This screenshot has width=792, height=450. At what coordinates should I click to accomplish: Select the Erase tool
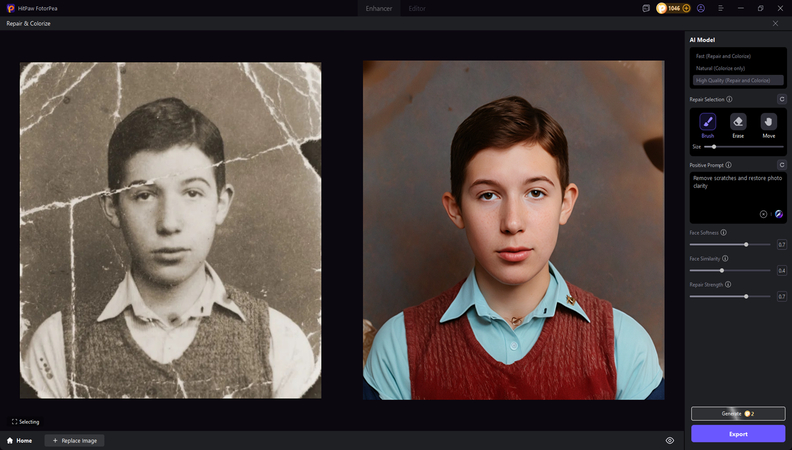coord(738,122)
